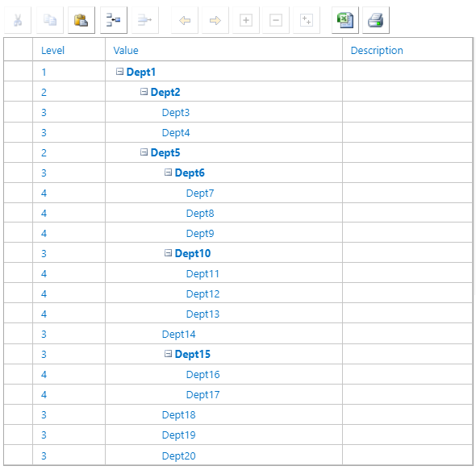
Task: Click the expand plus toolbar icon
Action: [246, 20]
